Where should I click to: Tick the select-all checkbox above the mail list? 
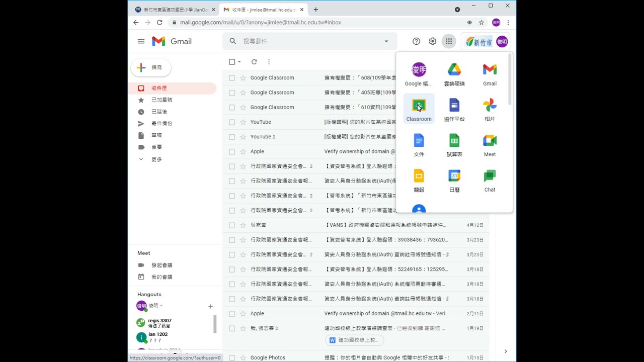pos(232,62)
